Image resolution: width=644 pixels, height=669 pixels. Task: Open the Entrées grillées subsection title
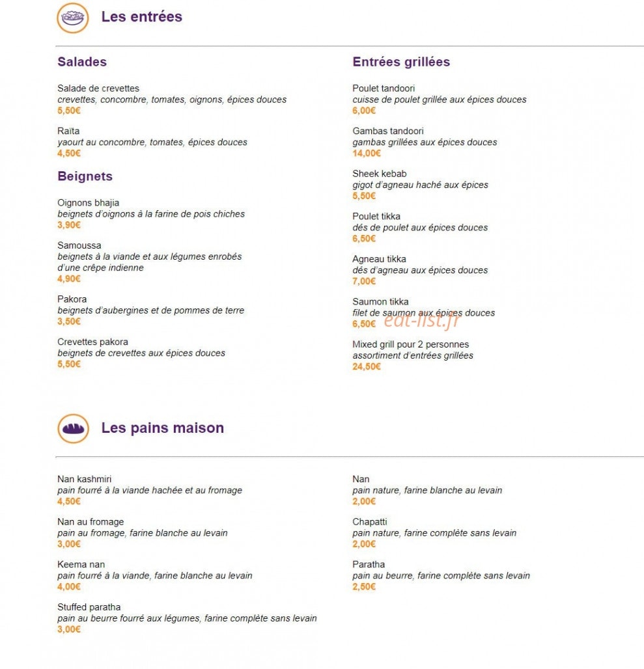(x=401, y=61)
